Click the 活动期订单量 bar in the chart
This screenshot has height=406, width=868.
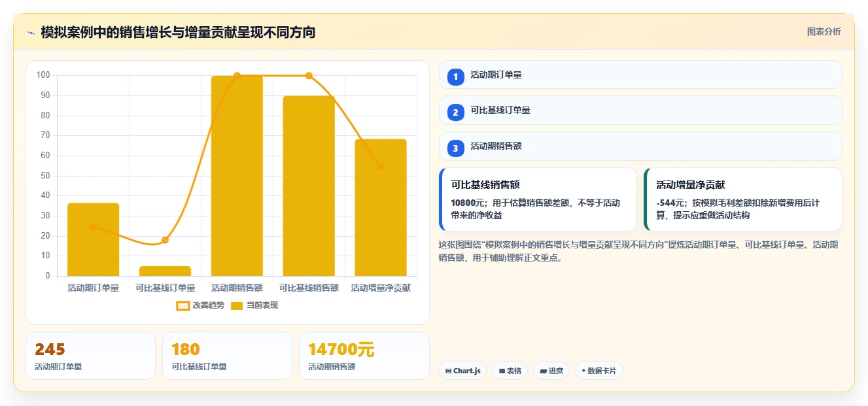coord(93,239)
